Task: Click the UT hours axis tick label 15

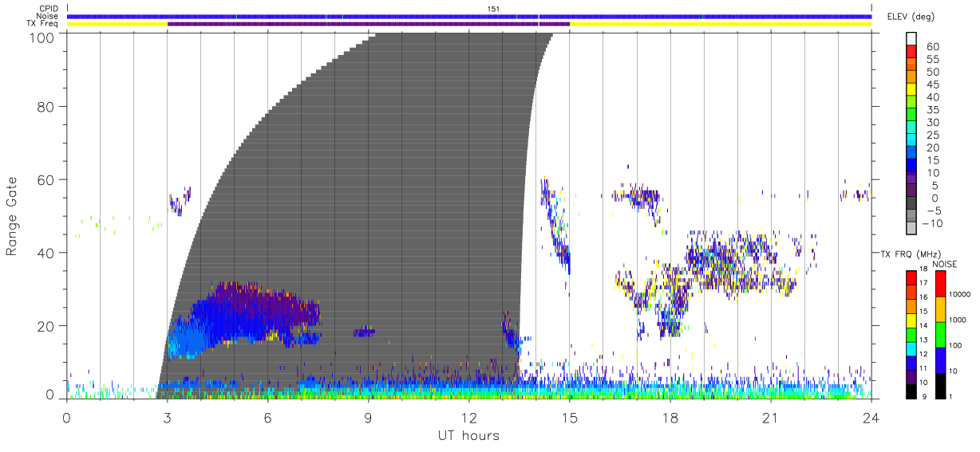Action: click(570, 419)
